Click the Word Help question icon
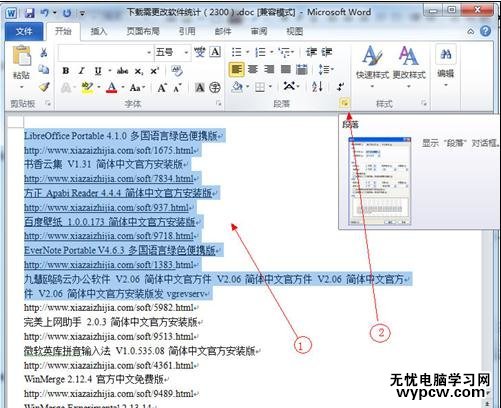 tap(486, 31)
